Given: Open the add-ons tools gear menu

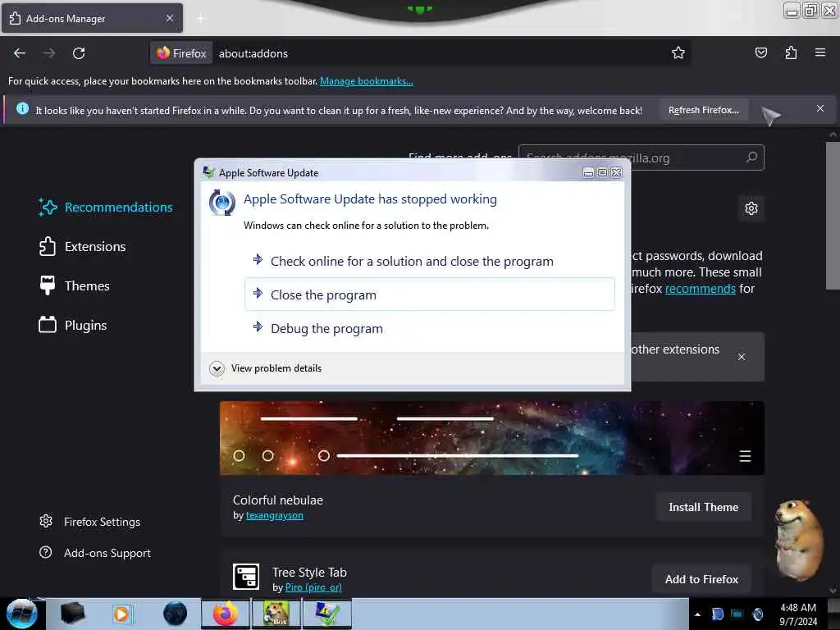Looking at the screenshot, I should pyautogui.click(x=751, y=208).
